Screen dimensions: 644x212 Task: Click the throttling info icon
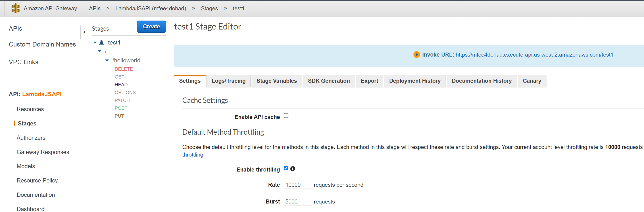point(292,169)
